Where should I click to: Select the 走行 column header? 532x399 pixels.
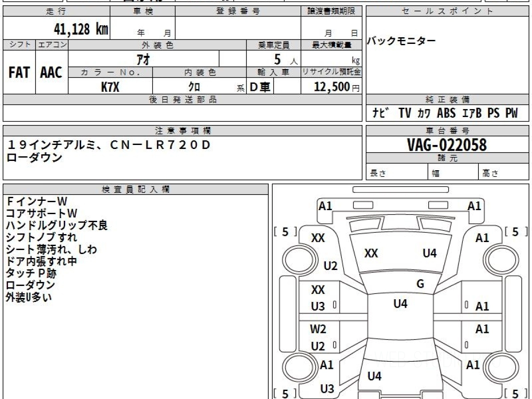(56, 12)
